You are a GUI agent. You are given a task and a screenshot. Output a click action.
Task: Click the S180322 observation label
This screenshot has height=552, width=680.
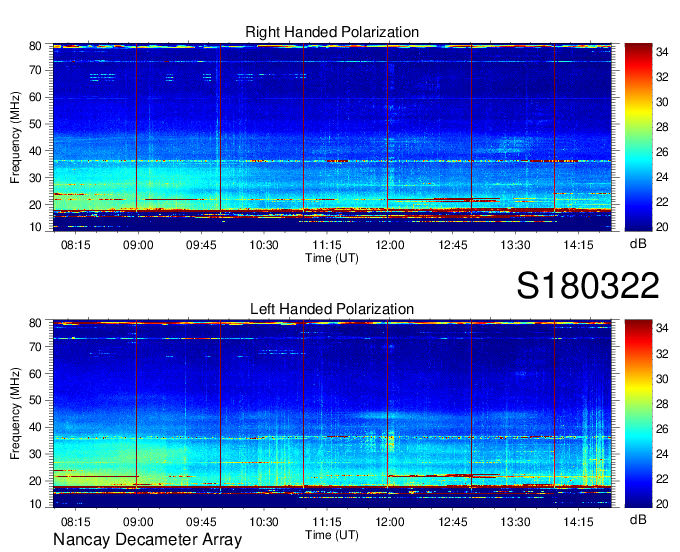(x=588, y=286)
